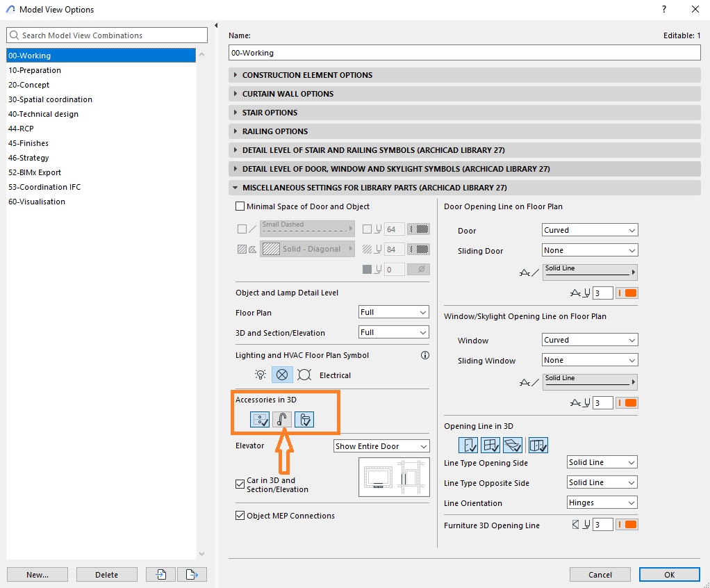This screenshot has height=588, width=710.
Task: Select 30-Spatial coordination combination
Action: pos(101,99)
